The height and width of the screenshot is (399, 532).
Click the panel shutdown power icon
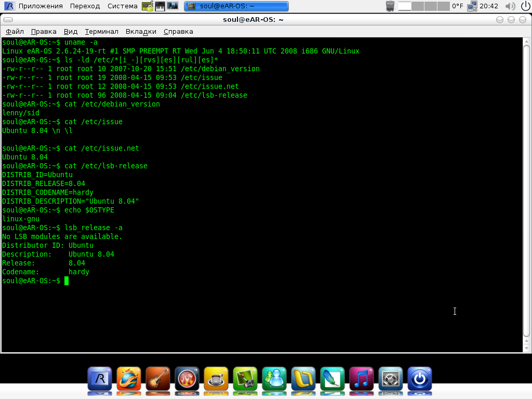click(x=525, y=6)
